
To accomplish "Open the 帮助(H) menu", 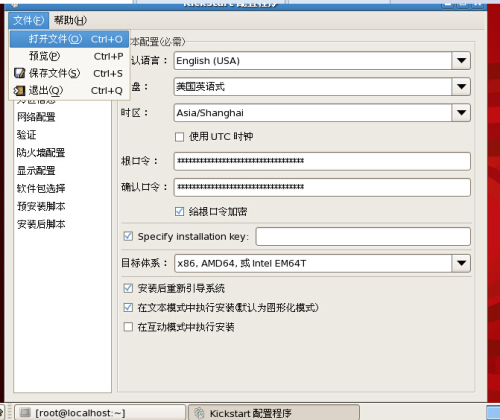I will (x=70, y=20).
